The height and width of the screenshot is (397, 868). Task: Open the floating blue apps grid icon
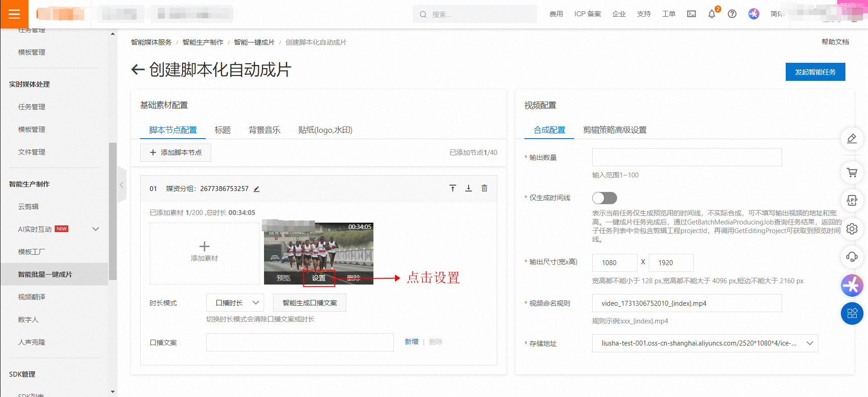click(x=852, y=313)
